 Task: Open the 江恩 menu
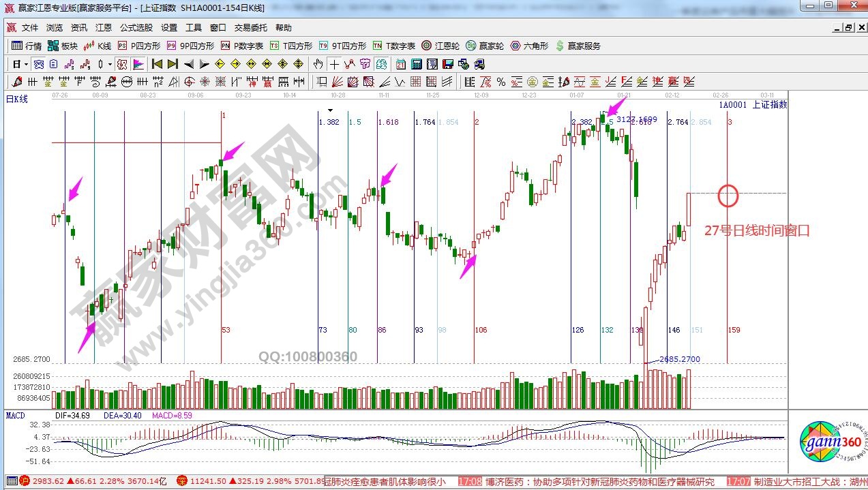pyautogui.click(x=104, y=28)
